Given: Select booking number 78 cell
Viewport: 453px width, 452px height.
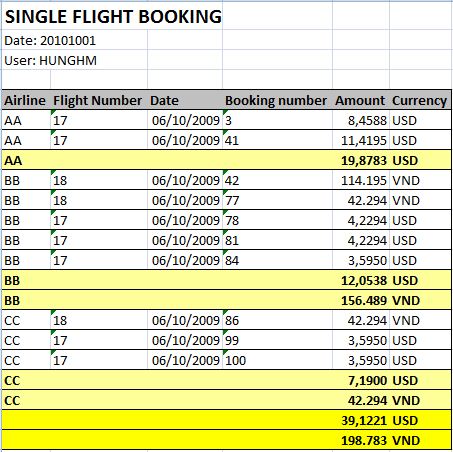Looking at the screenshot, I should coord(277,220).
